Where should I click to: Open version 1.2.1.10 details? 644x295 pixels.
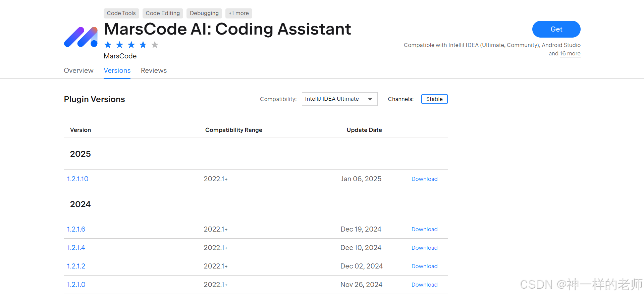tap(77, 179)
